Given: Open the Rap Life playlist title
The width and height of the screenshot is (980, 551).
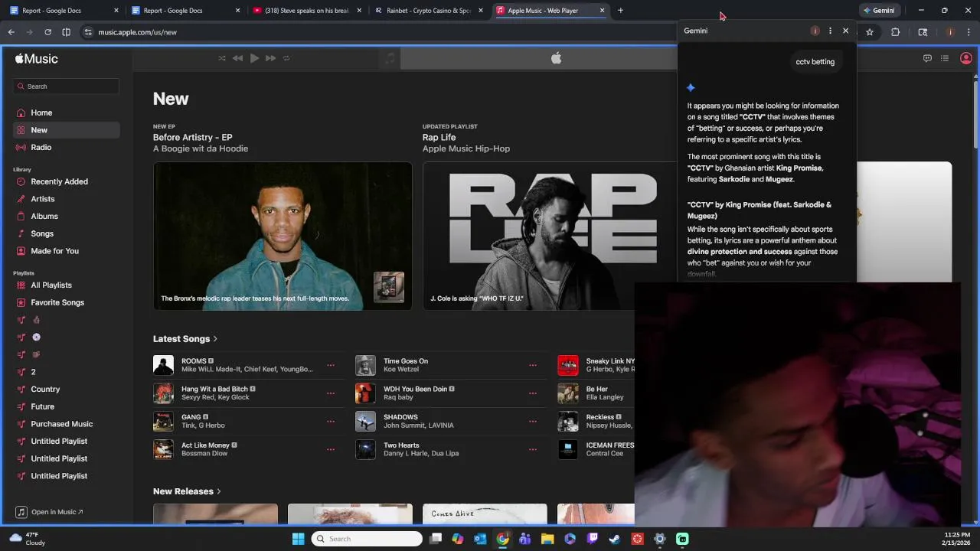Looking at the screenshot, I should [x=439, y=138].
